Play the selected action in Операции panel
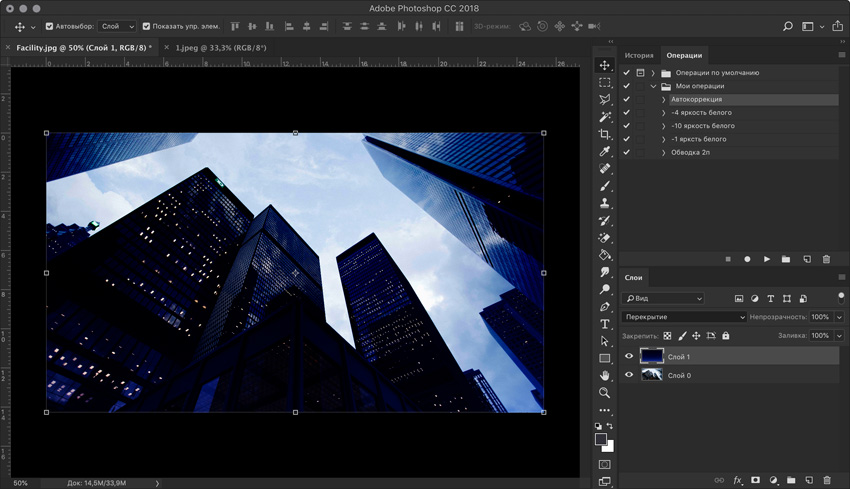This screenshot has height=489, width=850. [x=767, y=259]
